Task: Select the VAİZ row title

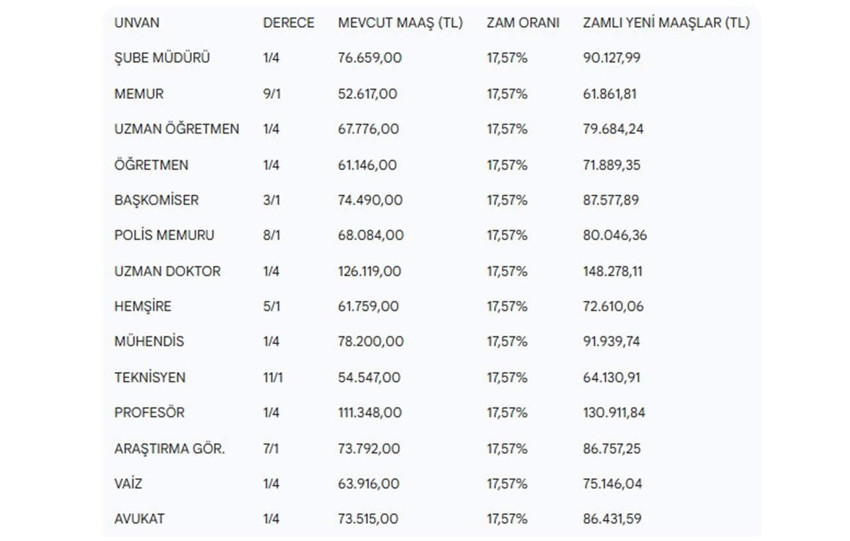Action: [x=130, y=484]
